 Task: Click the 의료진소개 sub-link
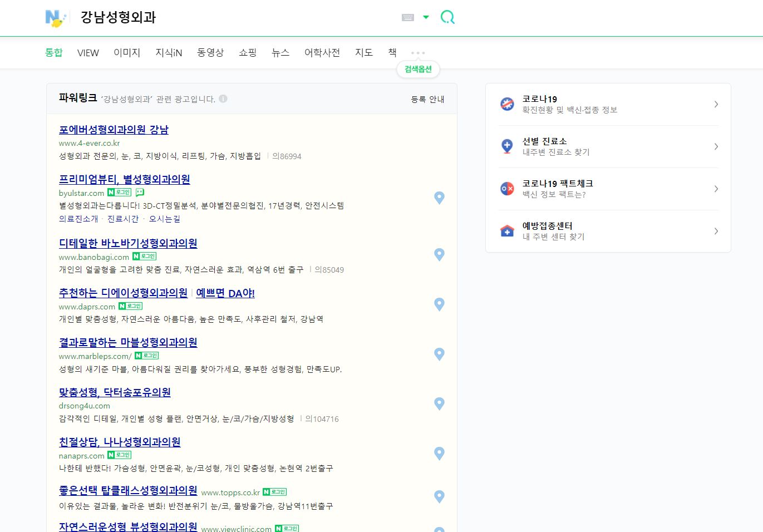pyautogui.click(x=78, y=219)
